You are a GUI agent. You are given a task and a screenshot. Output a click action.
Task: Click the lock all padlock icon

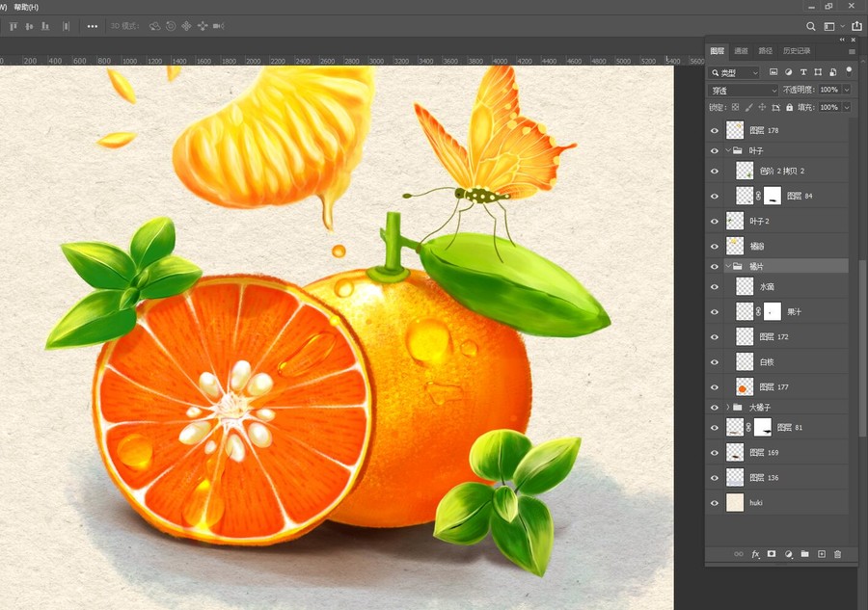789,107
